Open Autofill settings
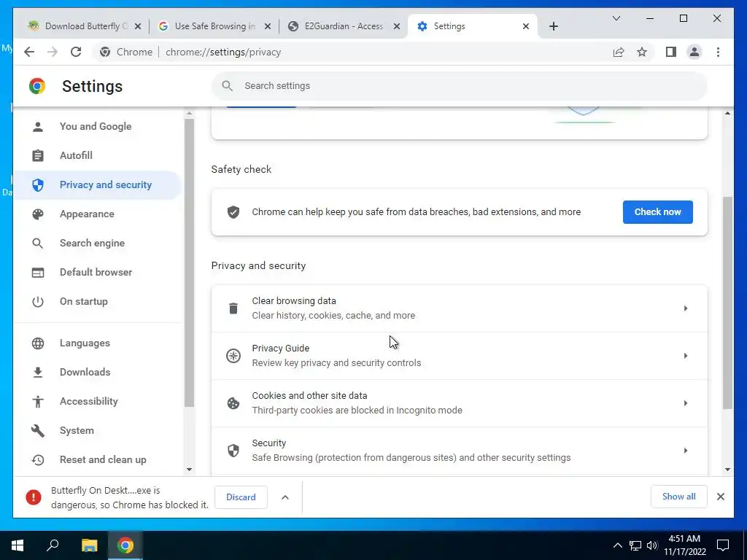The height and width of the screenshot is (560, 747). click(98, 156)
